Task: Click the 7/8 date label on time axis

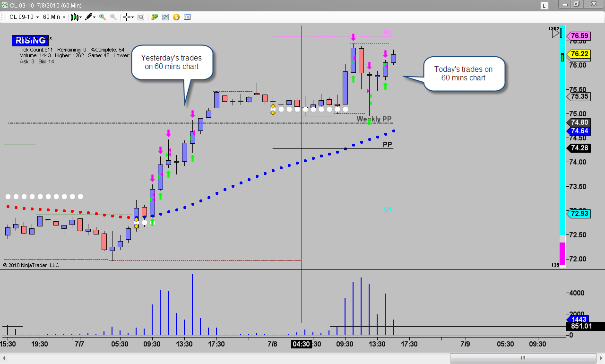Action: 272,344
